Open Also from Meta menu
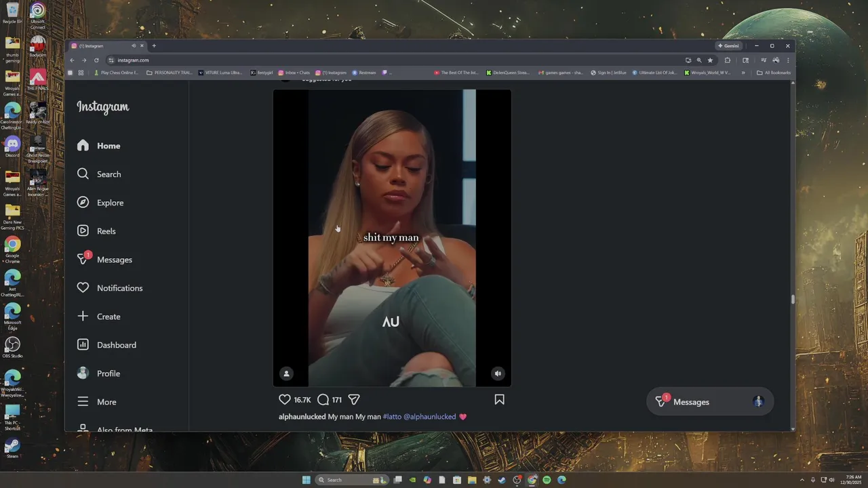The width and height of the screenshot is (868, 488). pyautogui.click(x=115, y=429)
